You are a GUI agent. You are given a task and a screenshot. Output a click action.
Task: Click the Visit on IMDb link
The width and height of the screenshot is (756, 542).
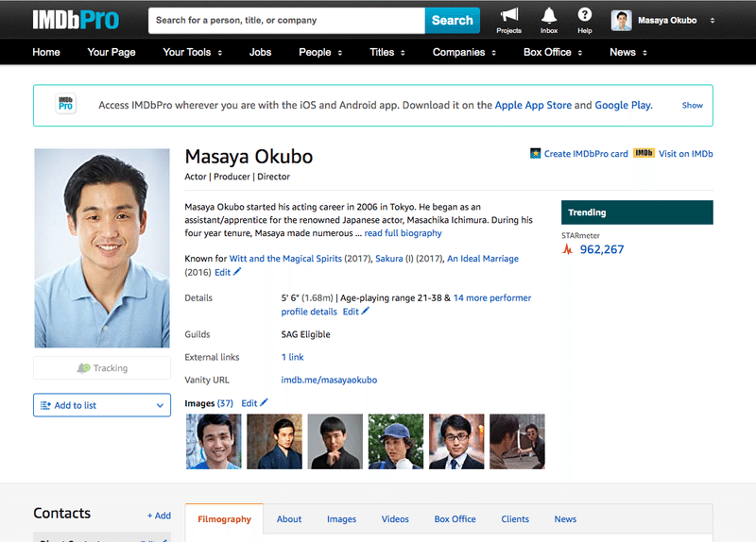[x=686, y=154]
